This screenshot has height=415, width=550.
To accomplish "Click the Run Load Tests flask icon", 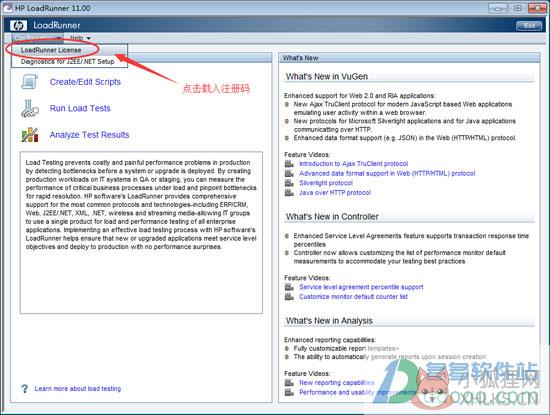I will pos(29,108).
